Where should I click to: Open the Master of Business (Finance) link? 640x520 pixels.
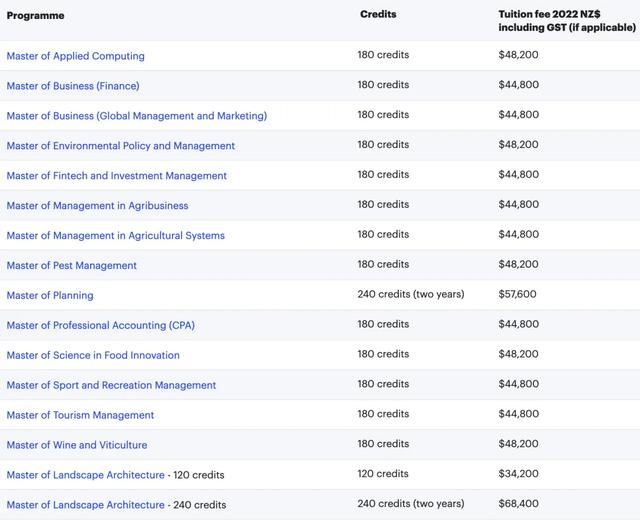73,86
